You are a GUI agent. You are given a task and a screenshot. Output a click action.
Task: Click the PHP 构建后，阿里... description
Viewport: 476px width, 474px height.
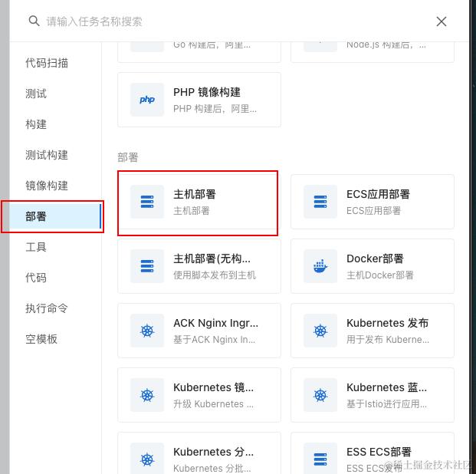(215, 108)
